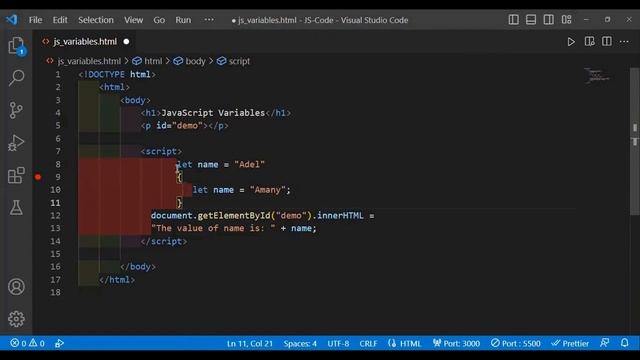Open the Extensions view
640x360 pixels.
coord(16,176)
